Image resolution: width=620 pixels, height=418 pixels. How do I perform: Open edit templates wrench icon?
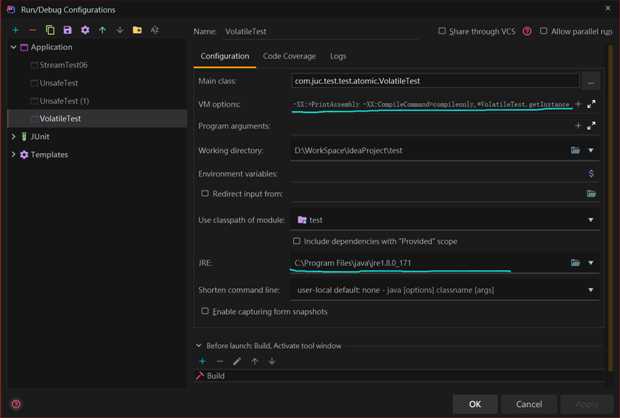[x=85, y=30]
